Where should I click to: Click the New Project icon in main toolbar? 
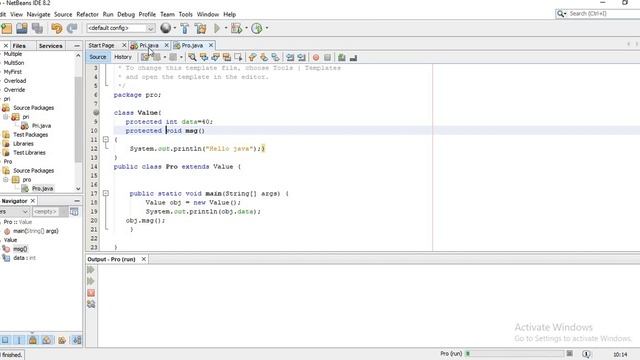7,28
